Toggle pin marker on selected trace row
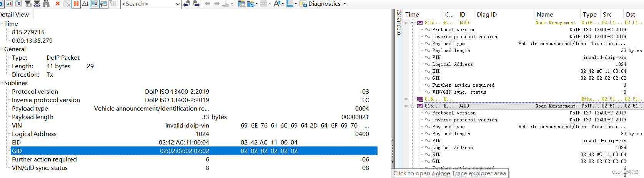Screen dimensions: 644x178 (x=406, y=106)
